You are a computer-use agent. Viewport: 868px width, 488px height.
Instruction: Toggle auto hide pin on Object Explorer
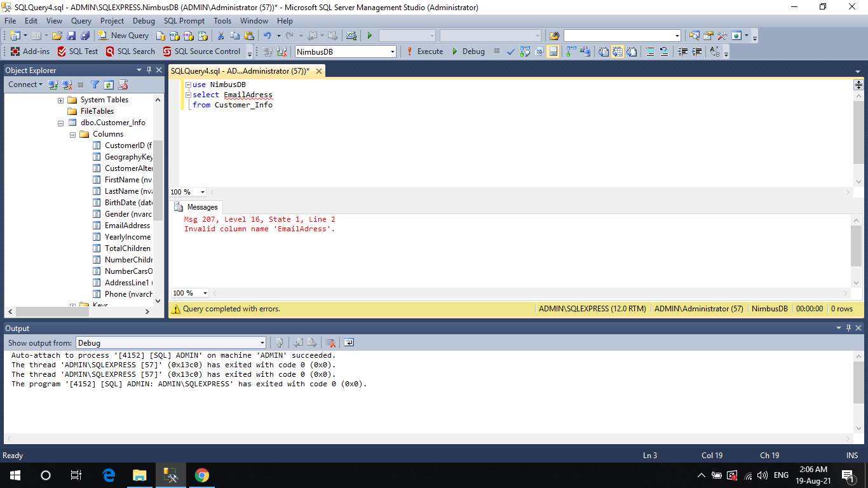point(149,70)
